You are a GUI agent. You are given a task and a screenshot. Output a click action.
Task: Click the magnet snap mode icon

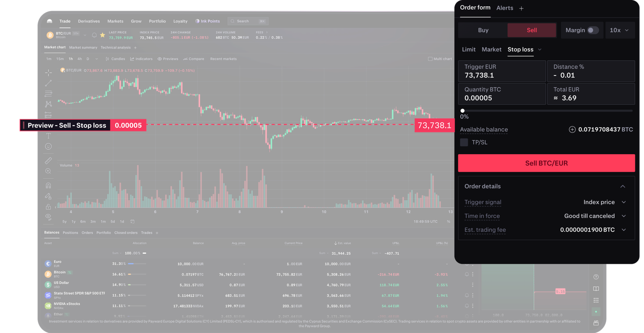48,185
